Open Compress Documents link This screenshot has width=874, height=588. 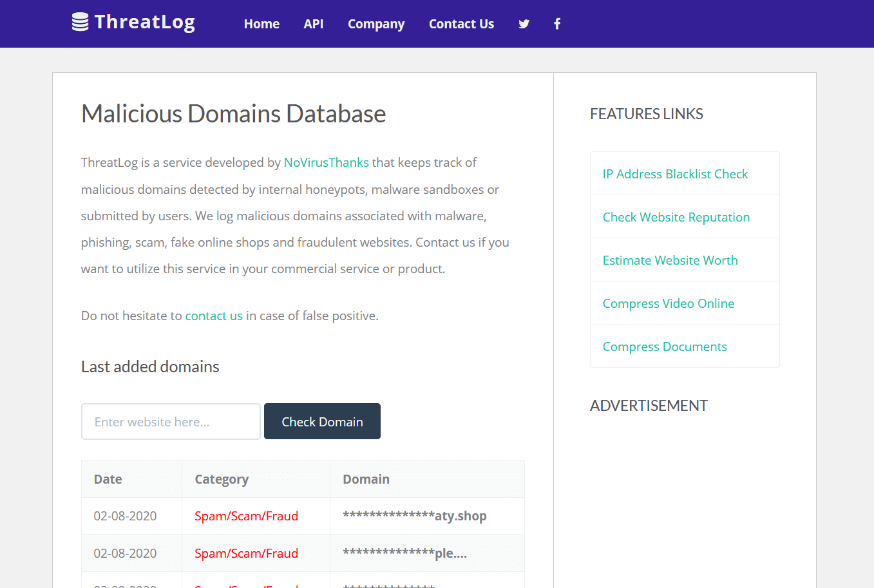(x=665, y=346)
